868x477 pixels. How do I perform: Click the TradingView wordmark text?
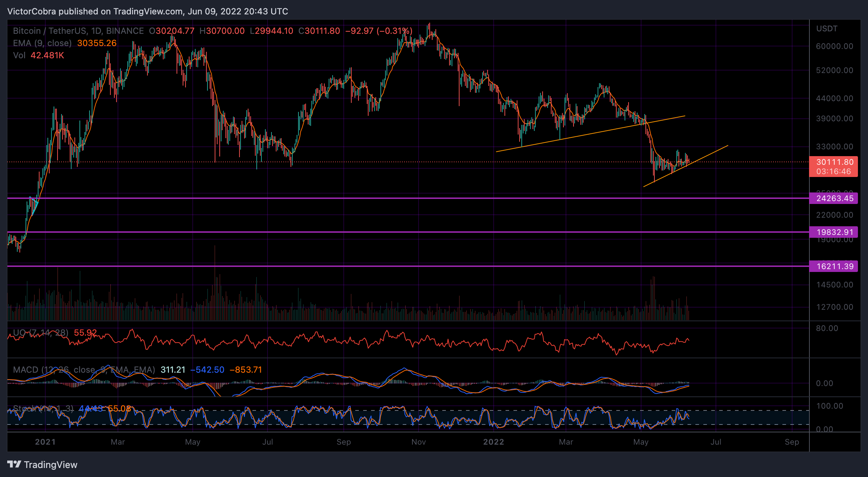point(51,465)
